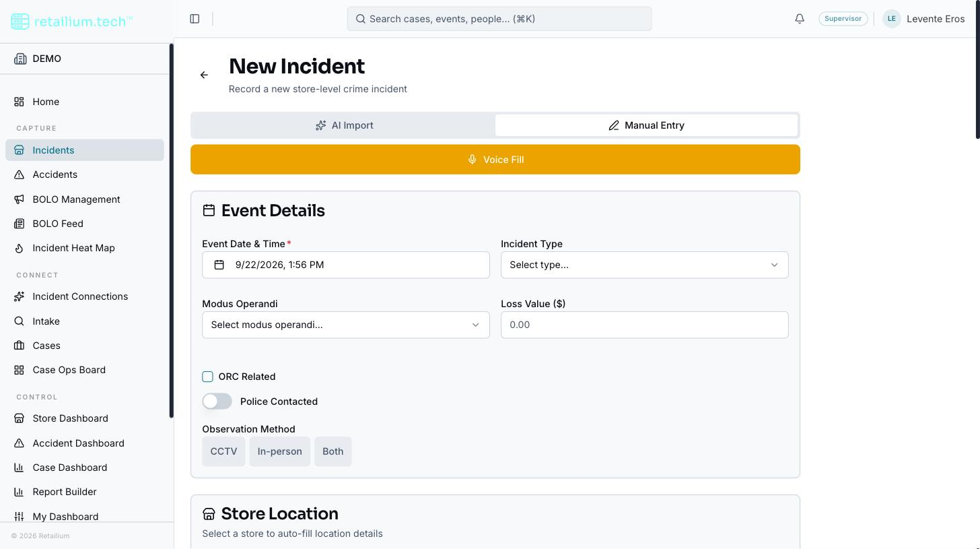Screen dimensions: 980x549
Task: Toggle the Police Contacted switch
Action: [x=217, y=401]
